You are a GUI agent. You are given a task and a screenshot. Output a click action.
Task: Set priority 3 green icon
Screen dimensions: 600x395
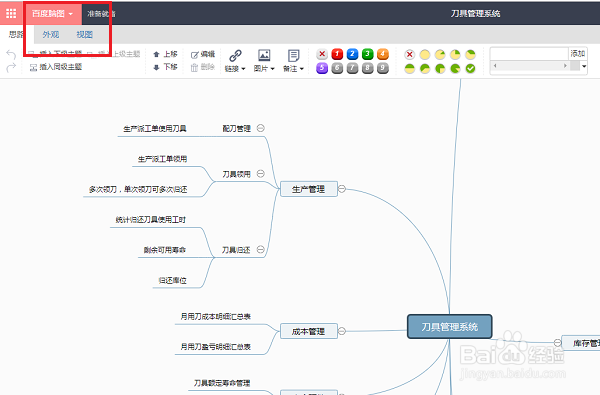tap(367, 54)
